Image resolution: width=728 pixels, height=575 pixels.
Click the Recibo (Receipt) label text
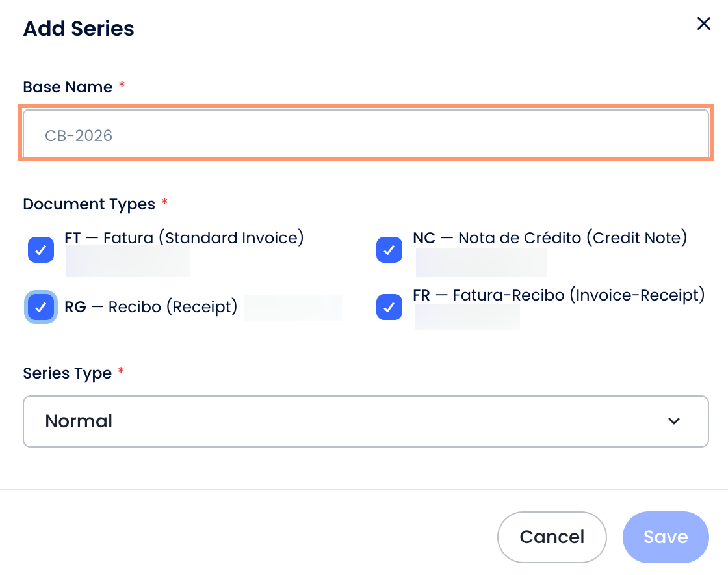point(151,307)
